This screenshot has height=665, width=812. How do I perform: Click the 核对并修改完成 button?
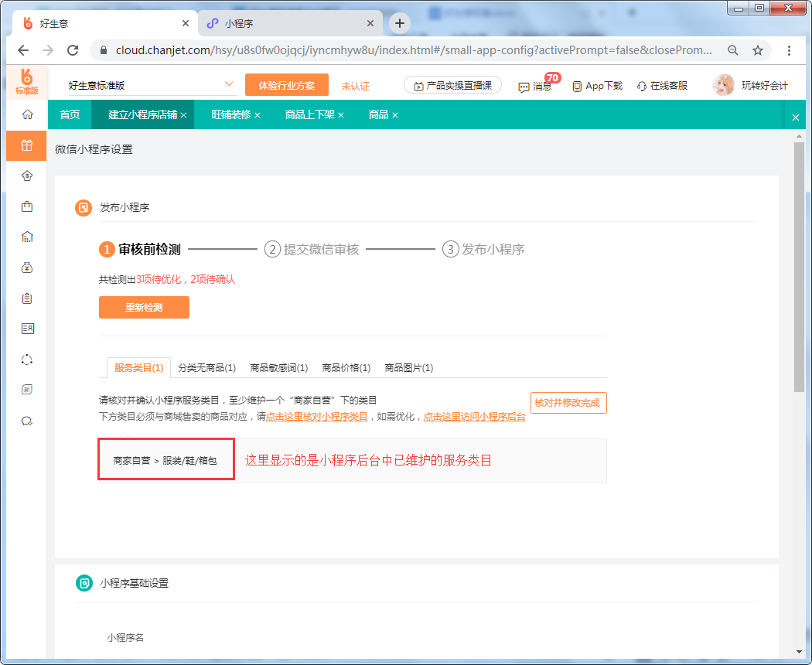coord(568,403)
